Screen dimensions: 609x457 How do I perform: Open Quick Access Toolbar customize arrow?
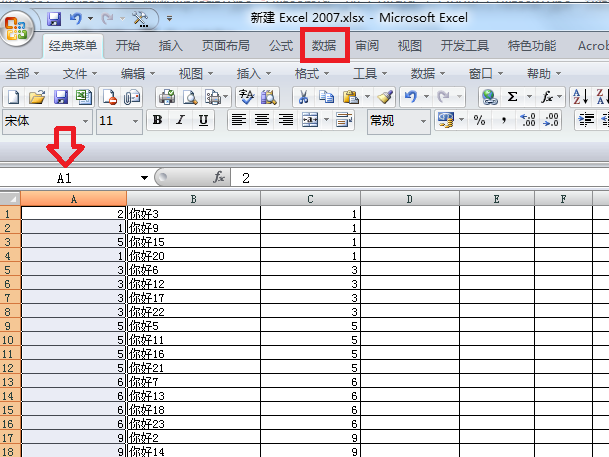click(169, 18)
